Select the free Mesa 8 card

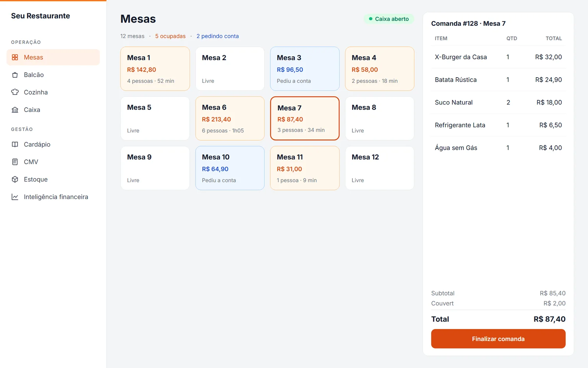click(x=380, y=118)
